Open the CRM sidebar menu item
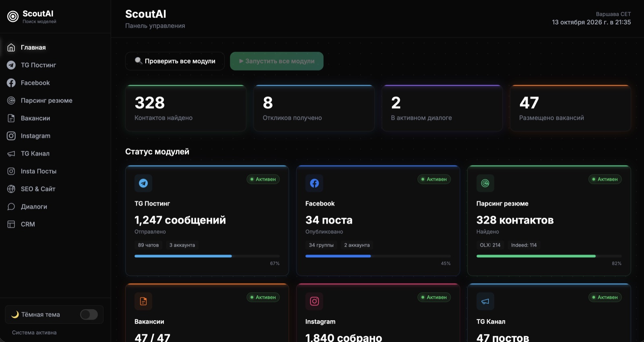Image resolution: width=644 pixels, height=342 pixels. click(x=55, y=224)
